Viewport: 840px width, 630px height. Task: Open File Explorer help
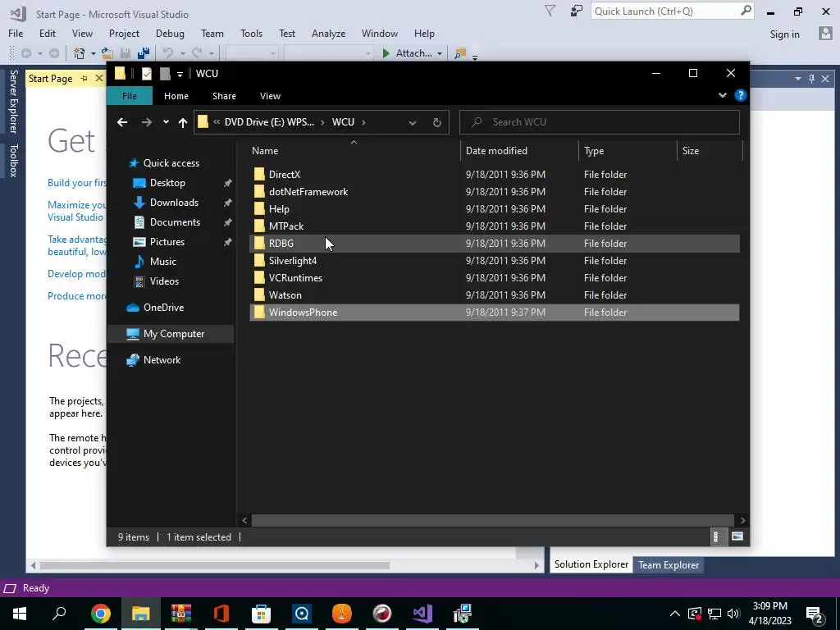[741, 95]
